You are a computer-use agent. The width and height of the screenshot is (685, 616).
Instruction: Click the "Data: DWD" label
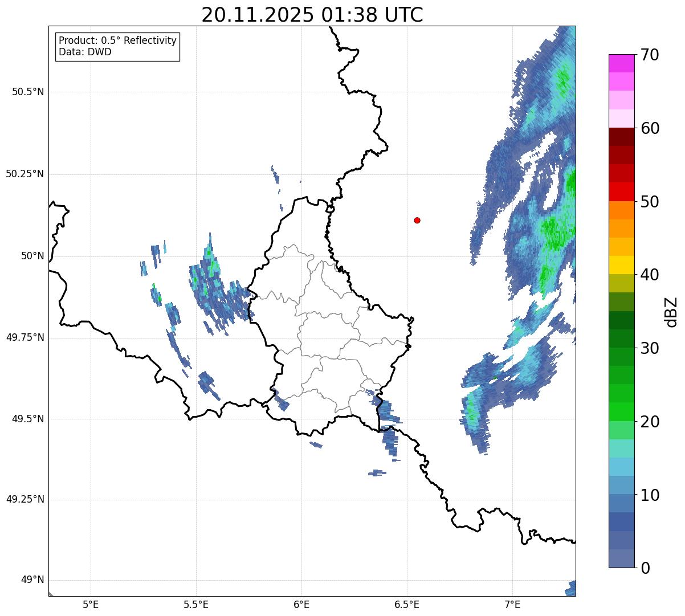click(x=85, y=52)
